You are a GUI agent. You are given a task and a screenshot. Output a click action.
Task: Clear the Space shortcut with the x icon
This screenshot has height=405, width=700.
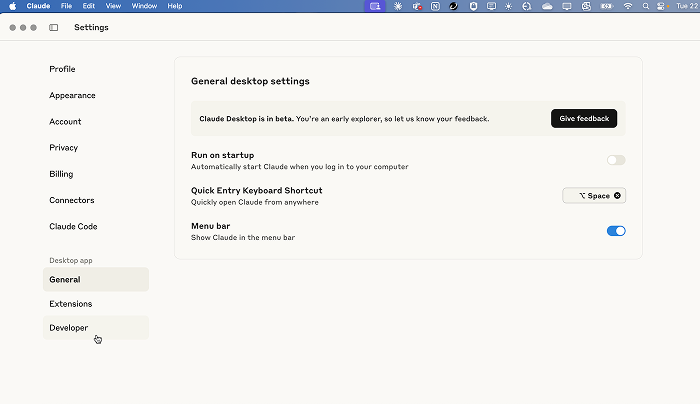coord(617,196)
